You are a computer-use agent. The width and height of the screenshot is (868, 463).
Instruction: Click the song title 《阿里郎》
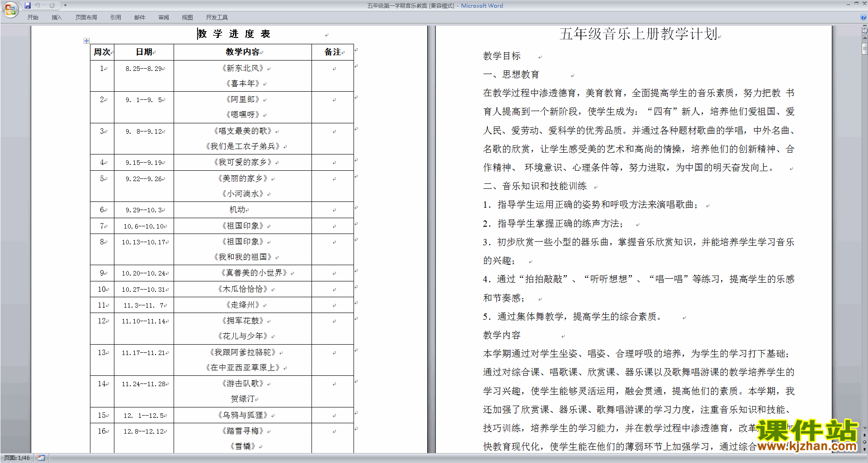[x=243, y=99]
